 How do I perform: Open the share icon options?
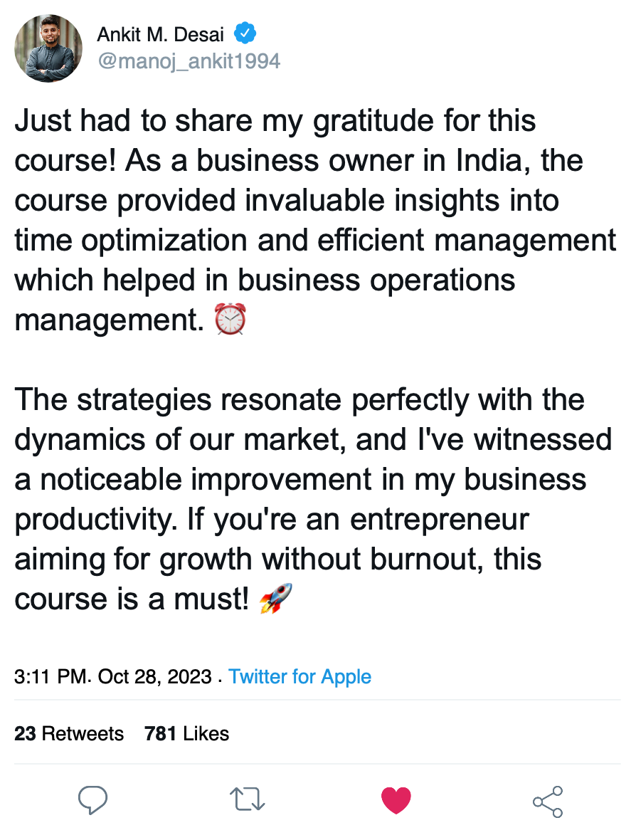point(548,802)
